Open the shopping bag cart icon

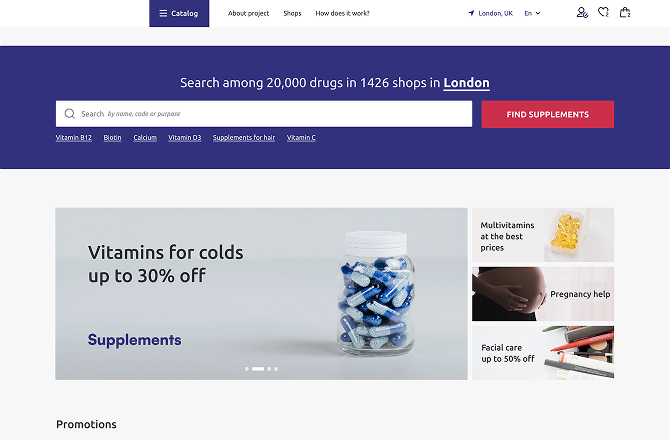(x=625, y=12)
